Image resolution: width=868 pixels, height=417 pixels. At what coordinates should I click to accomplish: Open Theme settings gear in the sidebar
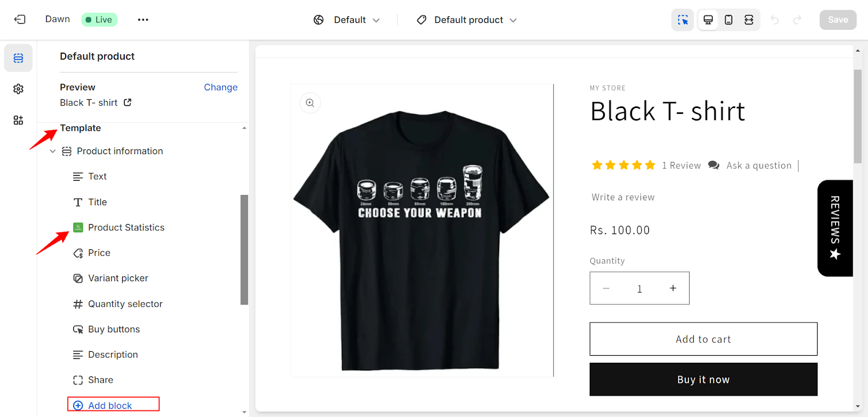[18, 89]
